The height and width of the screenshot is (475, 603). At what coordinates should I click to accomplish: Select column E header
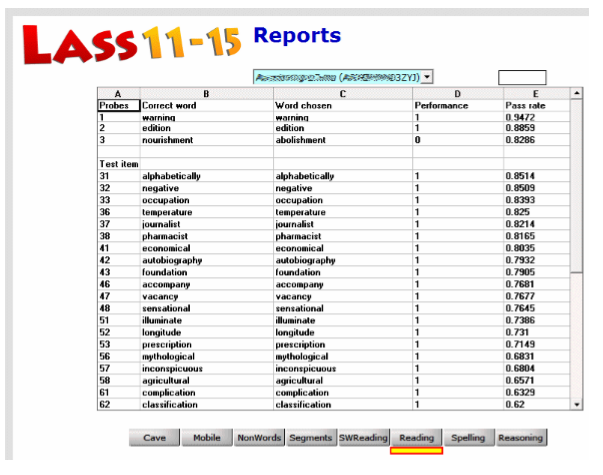[x=536, y=93]
